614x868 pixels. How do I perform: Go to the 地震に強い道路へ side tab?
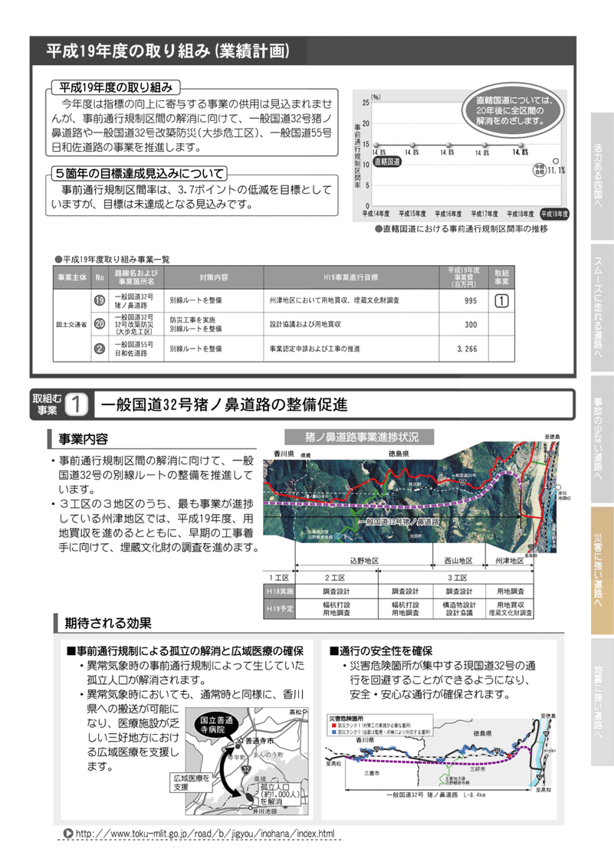click(602, 703)
